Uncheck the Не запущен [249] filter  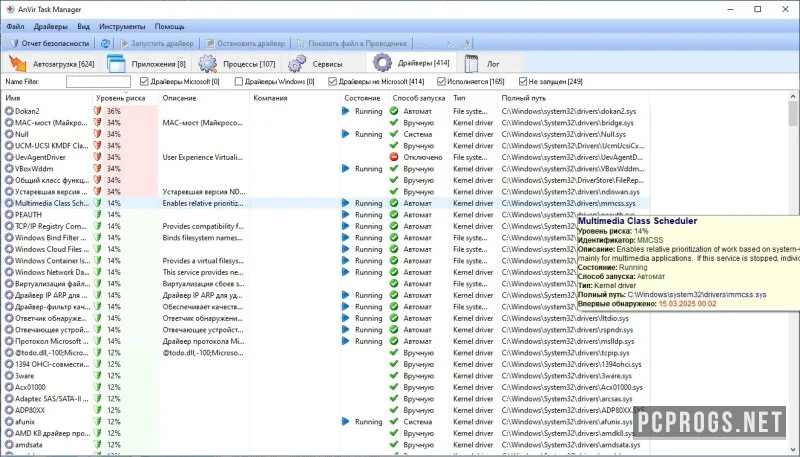522,81
